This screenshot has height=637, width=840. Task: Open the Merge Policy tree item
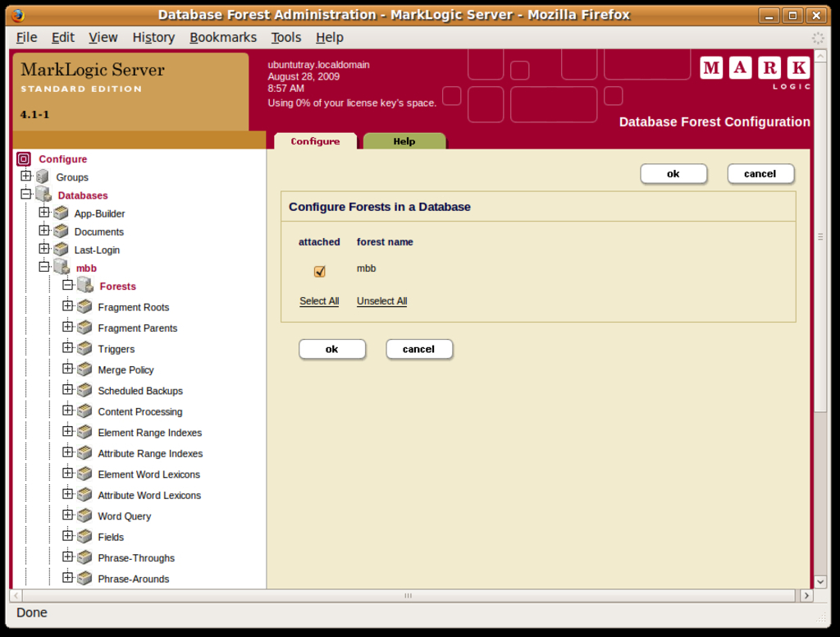[126, 370]
